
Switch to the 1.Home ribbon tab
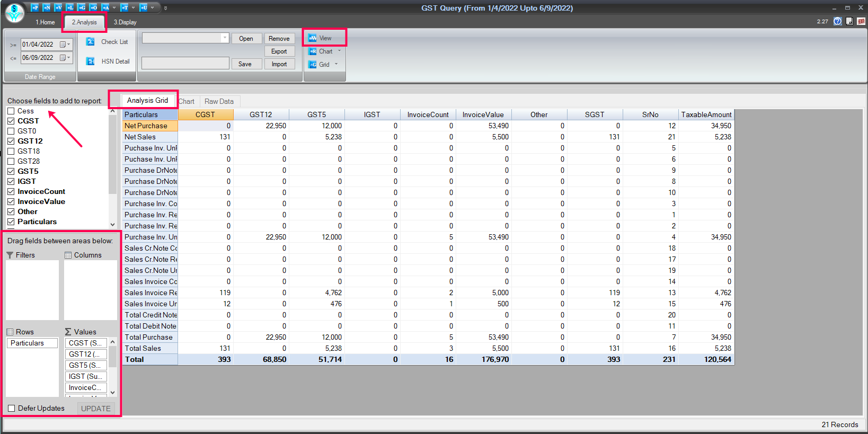[x=45, y=22]
